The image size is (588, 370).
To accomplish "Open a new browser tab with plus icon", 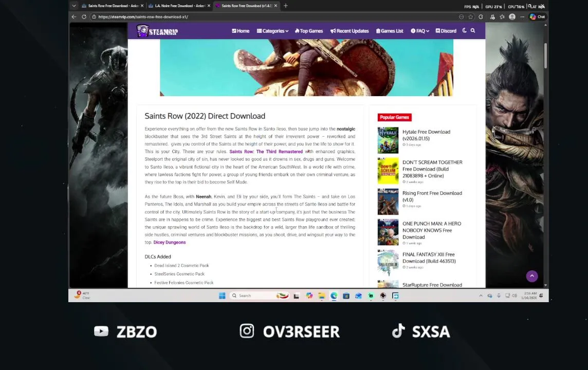I will [286, 6].
